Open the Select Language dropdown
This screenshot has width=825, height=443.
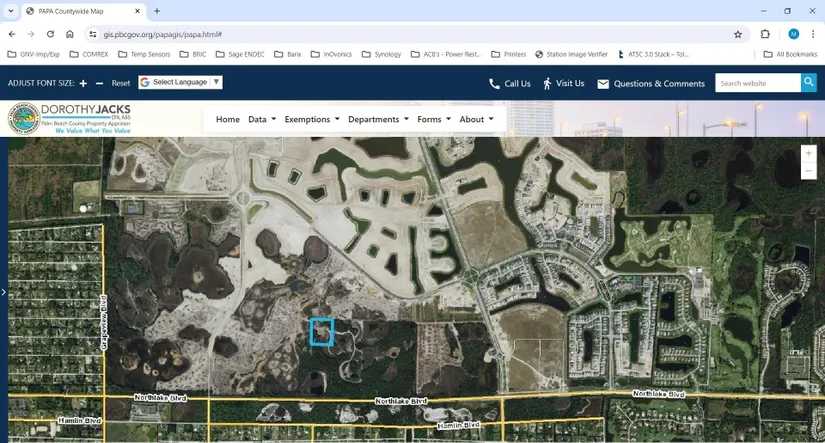[x=180, y=82]
